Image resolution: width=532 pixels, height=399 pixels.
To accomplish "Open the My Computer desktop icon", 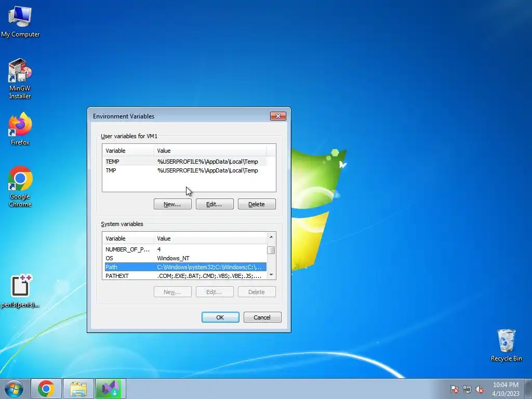I will tap(20, 21).
